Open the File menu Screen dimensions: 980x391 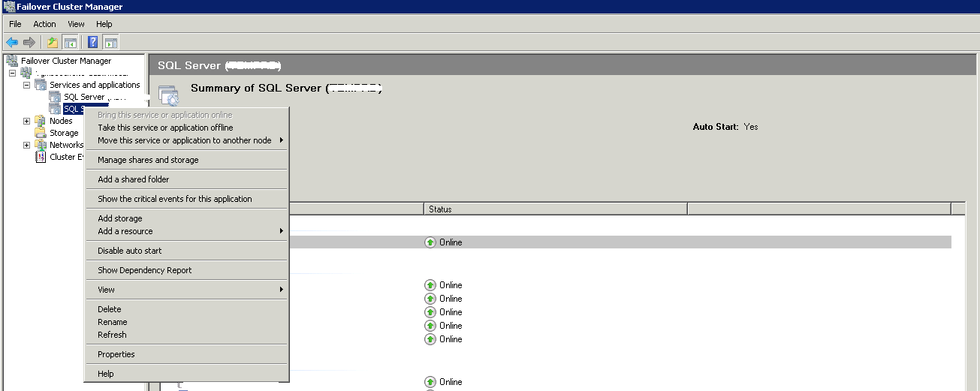coord(16,24)
